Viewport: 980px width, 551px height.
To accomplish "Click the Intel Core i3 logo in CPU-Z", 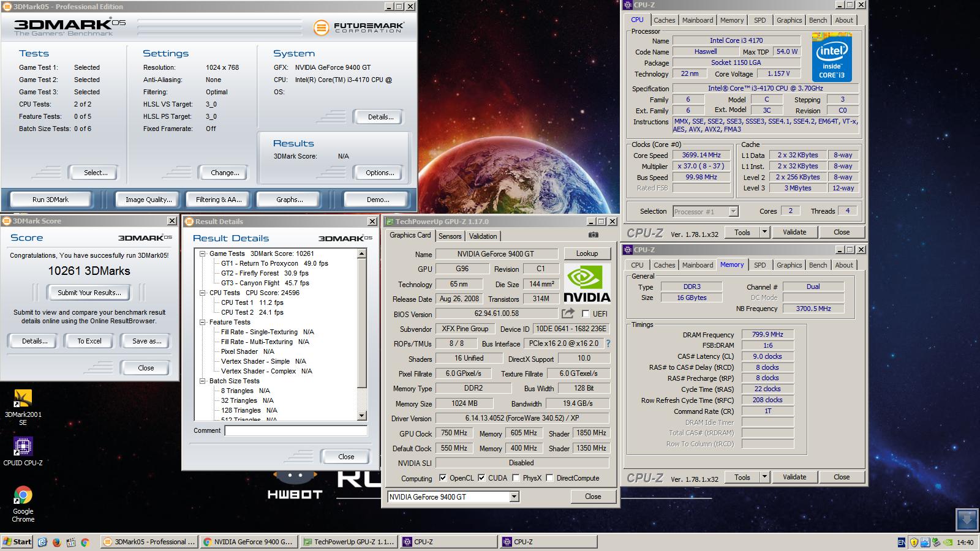I will pyautogui.click(x=832, y=57).
